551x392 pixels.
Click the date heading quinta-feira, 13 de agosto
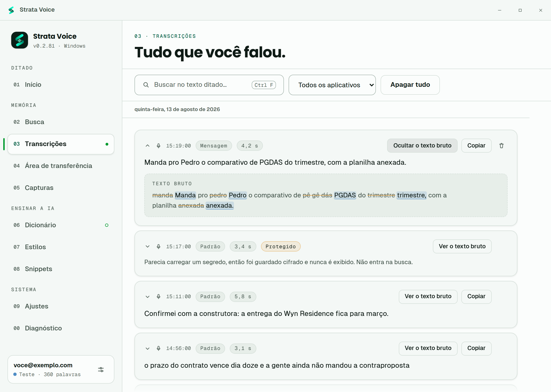[x=177, y=109]
